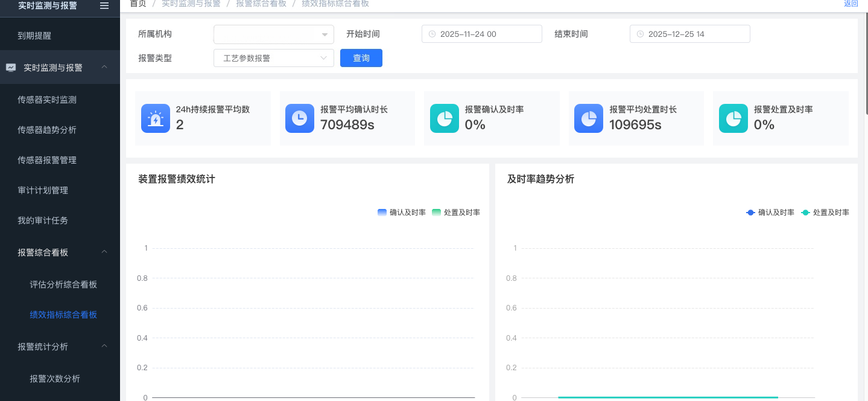The image size is (868, 401).
Task: Toggle 确认及时率 legend in 装置报警绩效统计 chart
Action: tap(402, 213)
